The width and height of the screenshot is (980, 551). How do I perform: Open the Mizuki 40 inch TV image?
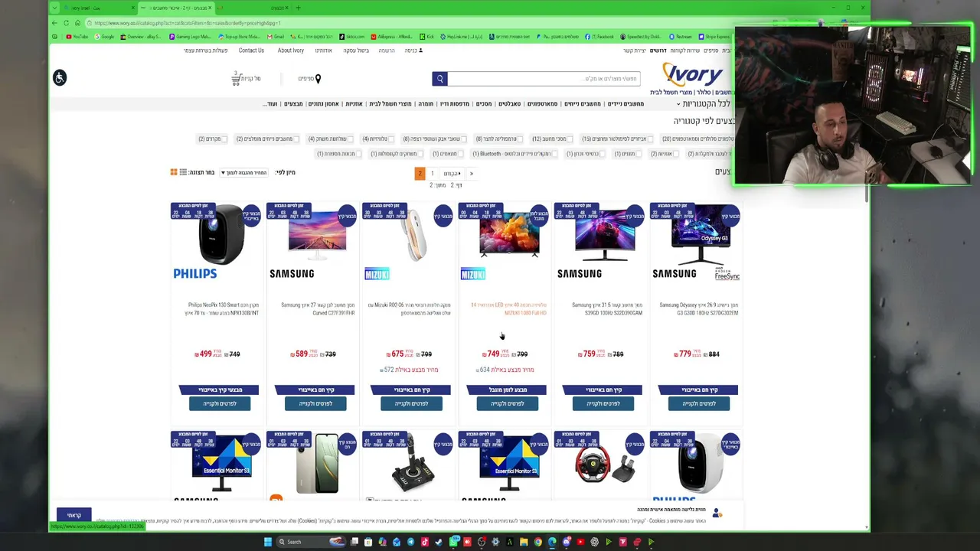[508, 234]
